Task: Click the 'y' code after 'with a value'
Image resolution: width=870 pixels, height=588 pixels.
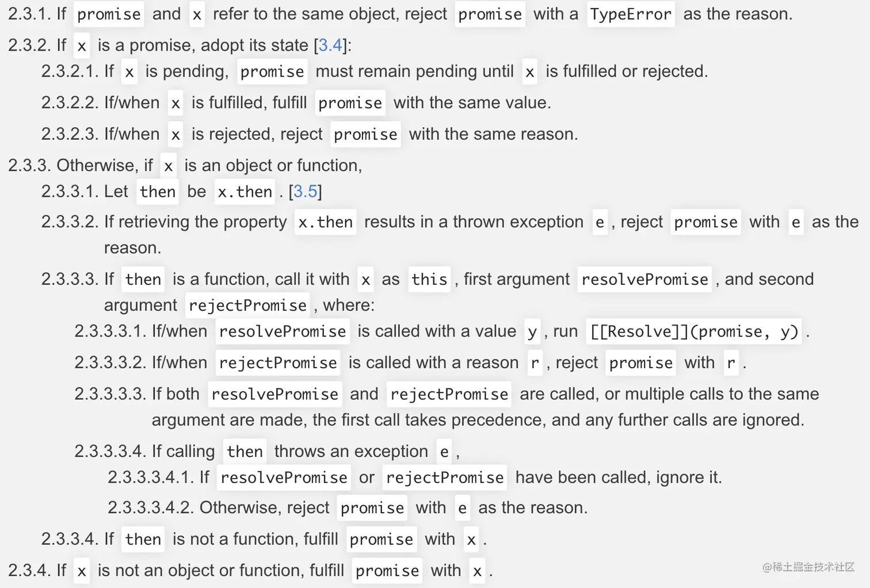Action: [532, 331]
